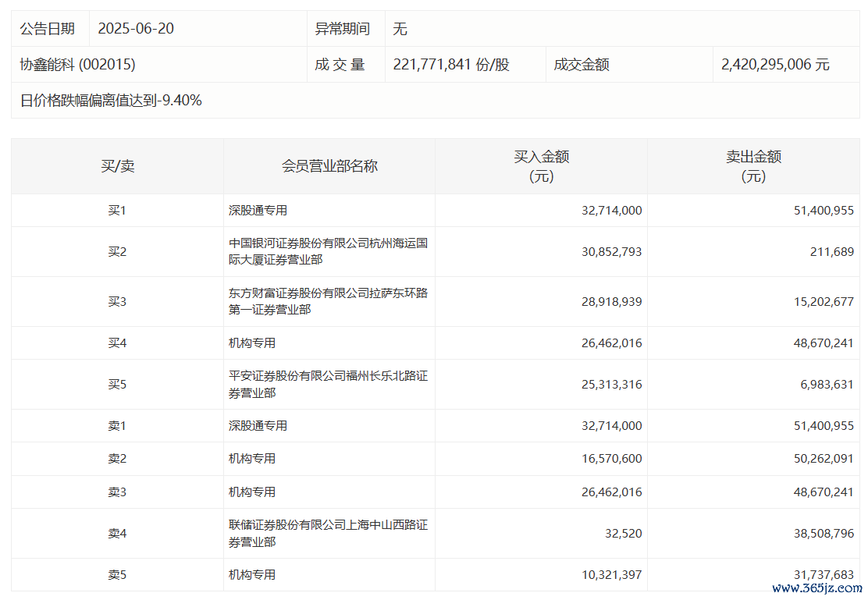This screenshot has height=600, width=868.
Task: Click the stock name 协鑫能科 (002015)
Action: point(77,65)
